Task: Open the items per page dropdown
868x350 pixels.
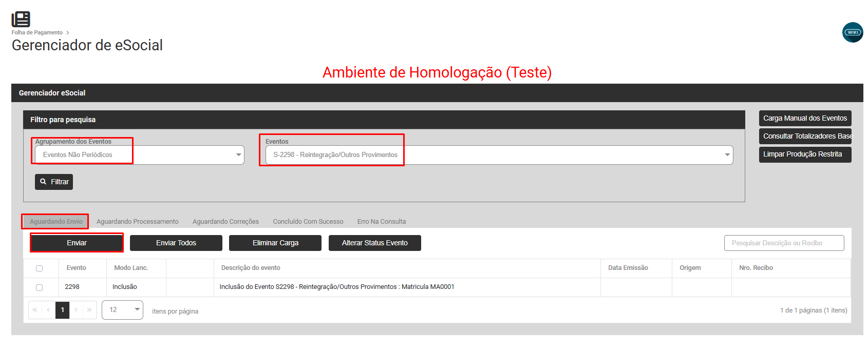Action: click(122, 310)
